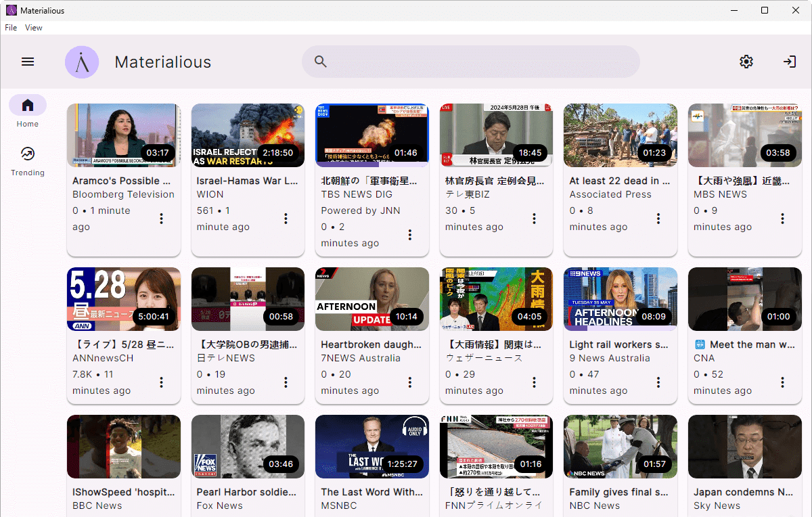Image resolution: width=812 pixels, height=517 pixels.
Task: Open options for Israel-Hamas War video
Action: click(286, 219)
